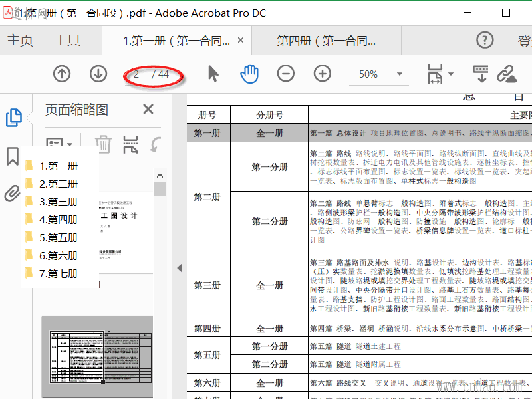
Task: Click the 分册号 table header cell
Action: coord(269,115)
